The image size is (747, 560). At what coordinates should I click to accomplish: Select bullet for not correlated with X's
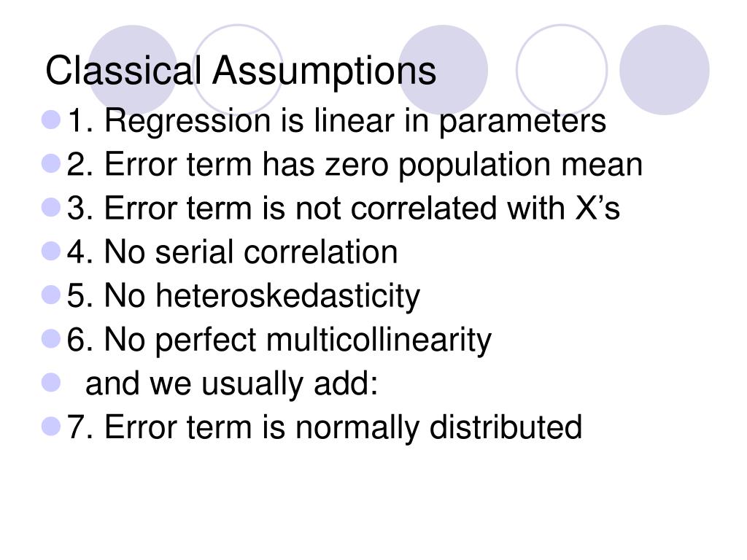51,207
